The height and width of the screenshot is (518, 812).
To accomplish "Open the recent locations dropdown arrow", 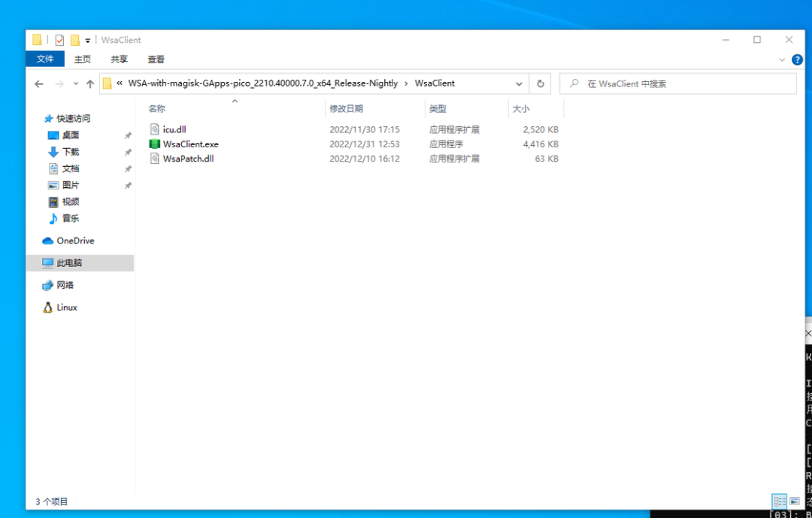I will (76, 83).
